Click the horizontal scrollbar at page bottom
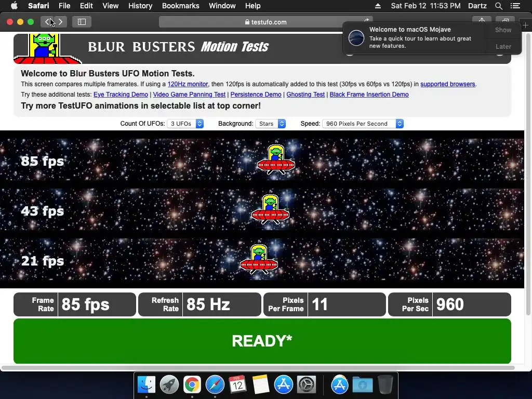Viewport: 532px width, 399px height. [x=258, y=368]
